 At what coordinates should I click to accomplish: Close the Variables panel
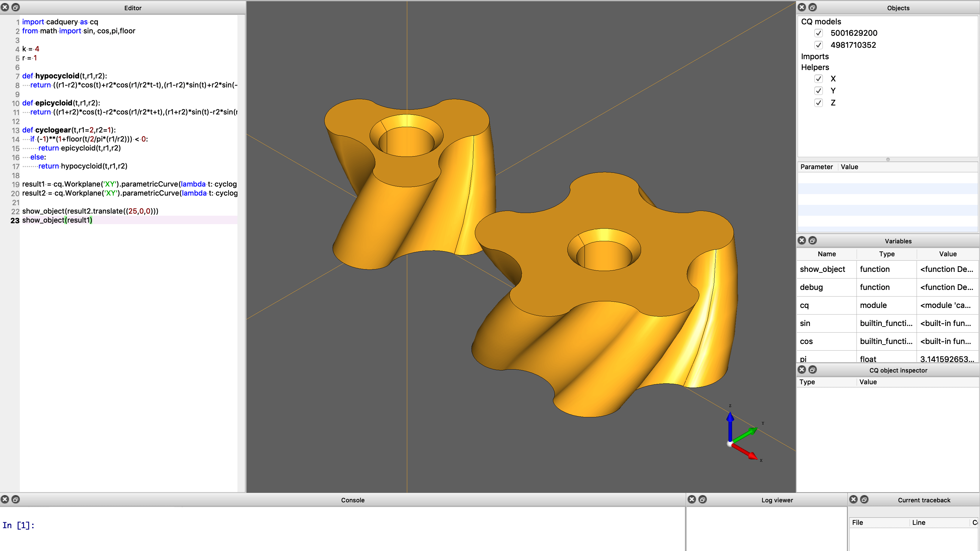[x=801, y=240]
